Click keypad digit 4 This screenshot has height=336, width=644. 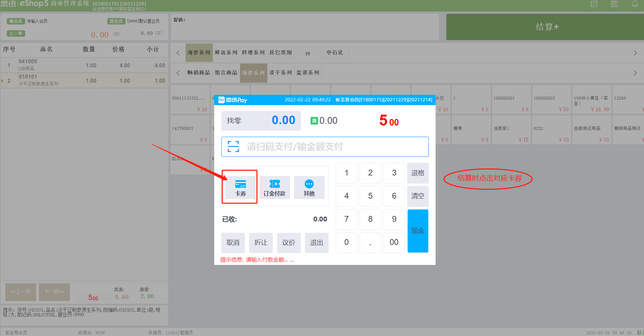click(346, 196)
